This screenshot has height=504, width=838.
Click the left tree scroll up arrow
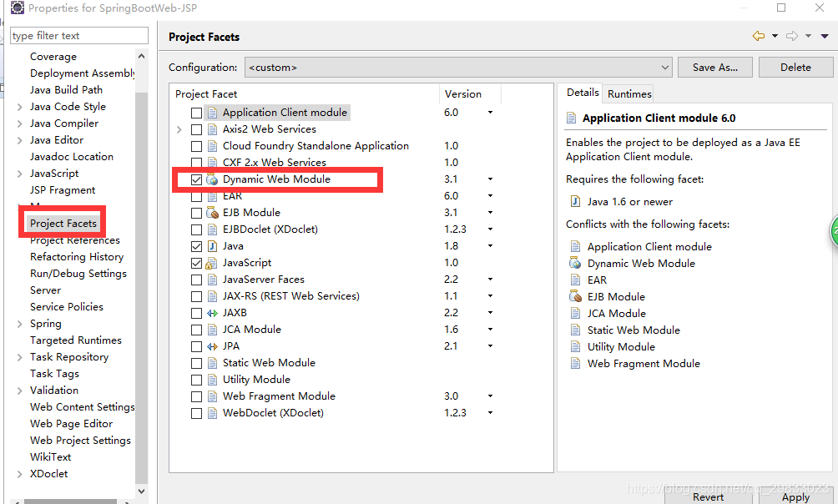(141, 56)
